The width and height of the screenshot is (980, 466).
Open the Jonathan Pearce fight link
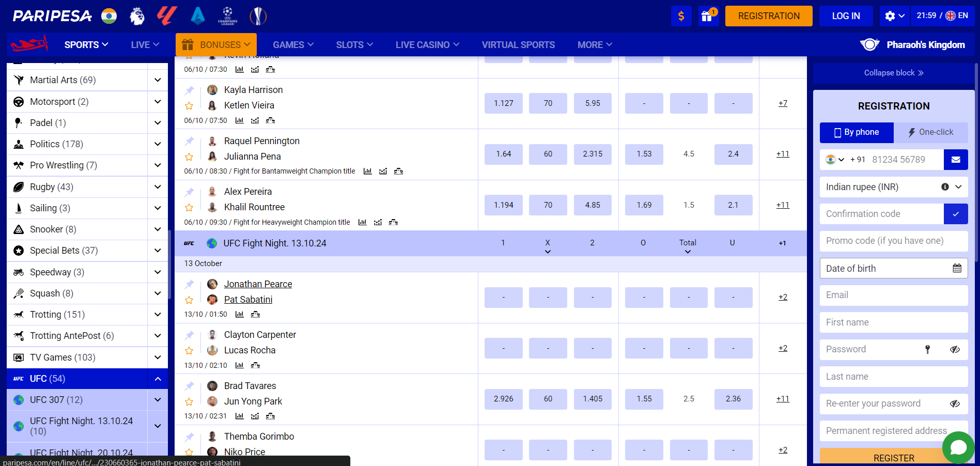click(x=258, y=284)
